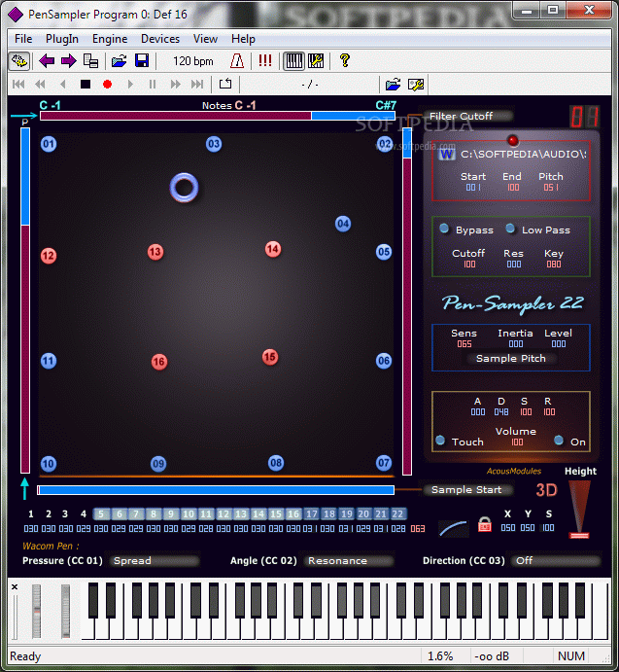619x672 pixels.
Task: Pause playback in transport bar
Action: [x=153, y=84]
